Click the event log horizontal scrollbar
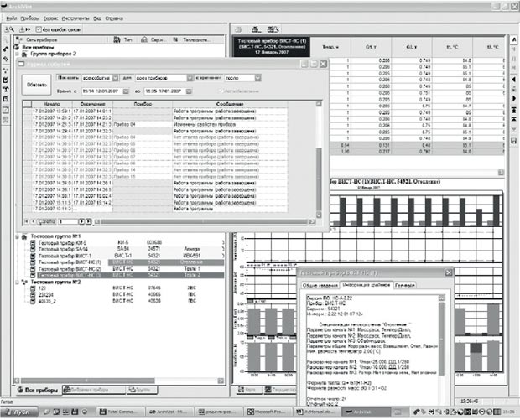Viewport: 520px width, 420px height. (x=205, y=222)
